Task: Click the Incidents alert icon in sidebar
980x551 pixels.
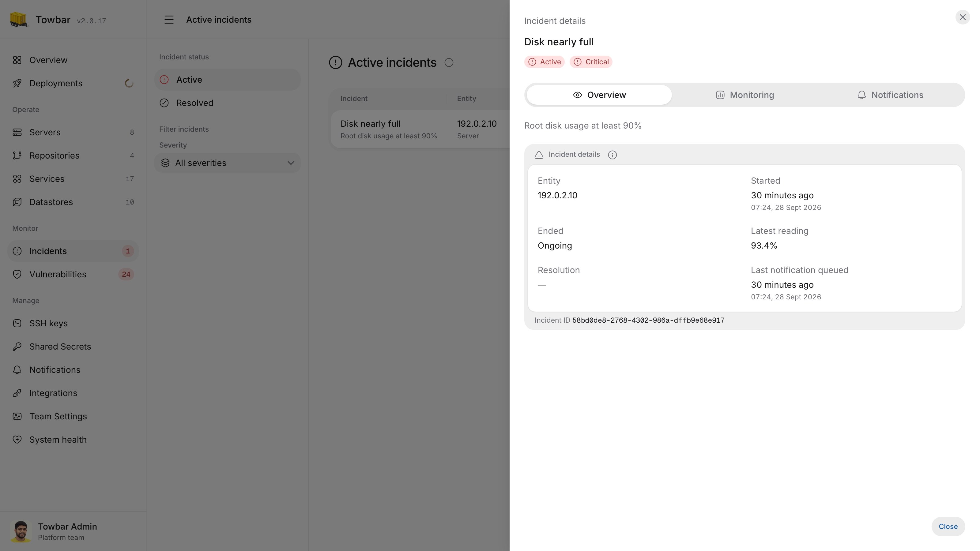Action: (x=17, y=251)
